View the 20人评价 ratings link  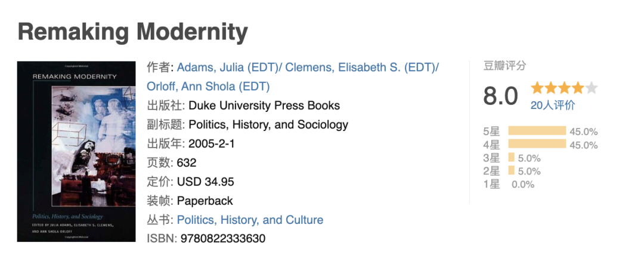click(553, 105)
